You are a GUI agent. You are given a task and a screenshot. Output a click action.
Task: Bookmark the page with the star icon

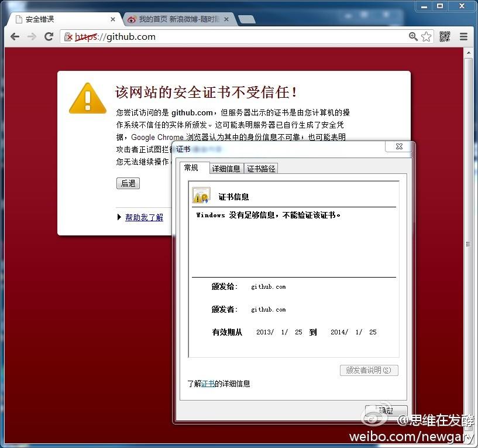click(x=427, y=36)
